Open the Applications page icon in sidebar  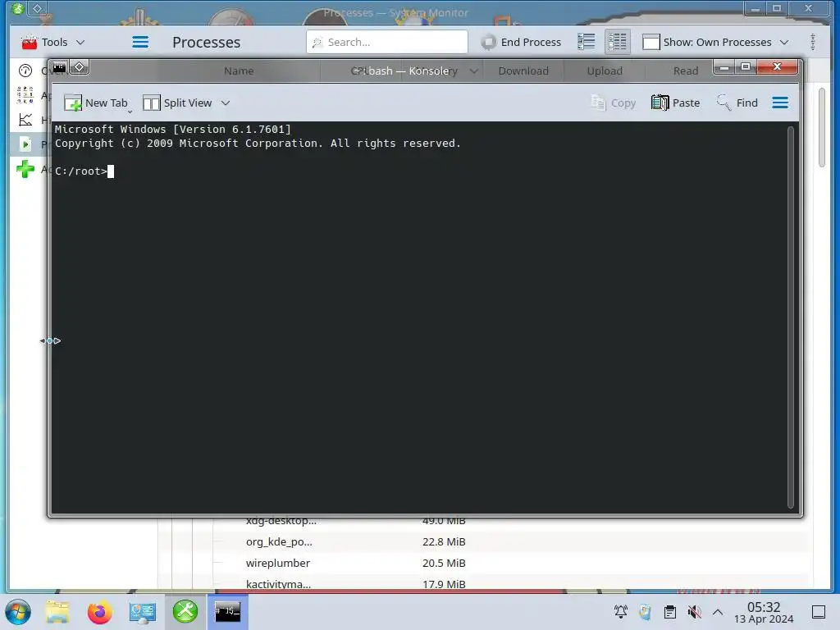pos(25,95)
